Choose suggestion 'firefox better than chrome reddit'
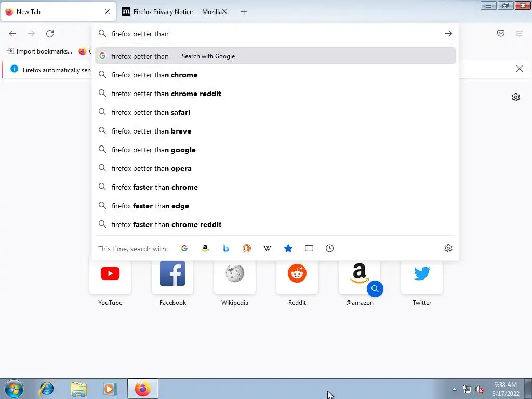 (x=275, y=94)
